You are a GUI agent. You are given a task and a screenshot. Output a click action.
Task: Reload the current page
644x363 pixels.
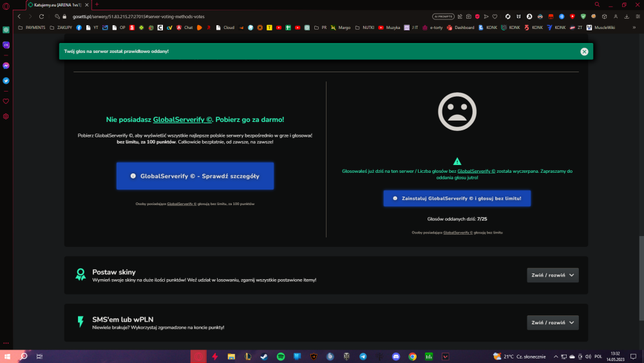(x=41, y=17)
